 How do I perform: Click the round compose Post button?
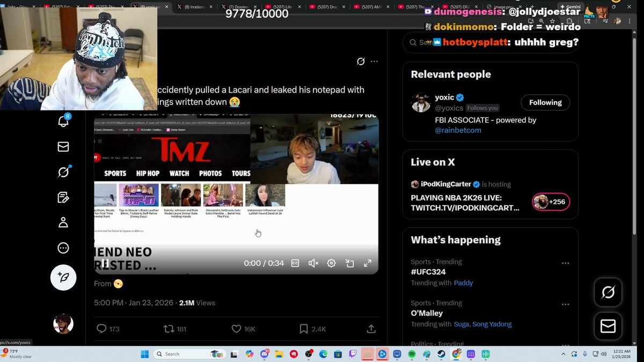point(63,277)
